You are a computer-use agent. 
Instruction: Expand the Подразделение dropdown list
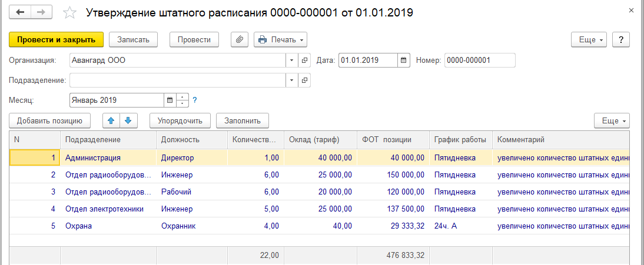[293, 80]
